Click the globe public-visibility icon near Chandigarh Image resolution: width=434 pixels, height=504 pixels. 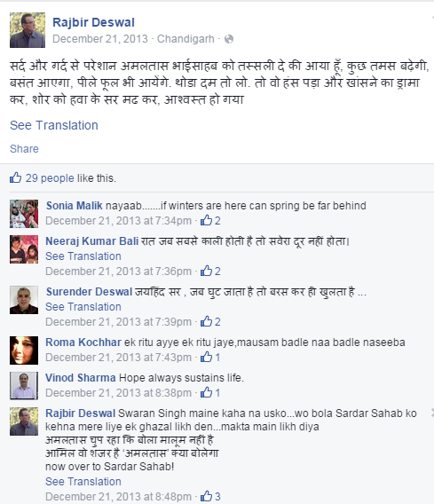tap(229, 39)
